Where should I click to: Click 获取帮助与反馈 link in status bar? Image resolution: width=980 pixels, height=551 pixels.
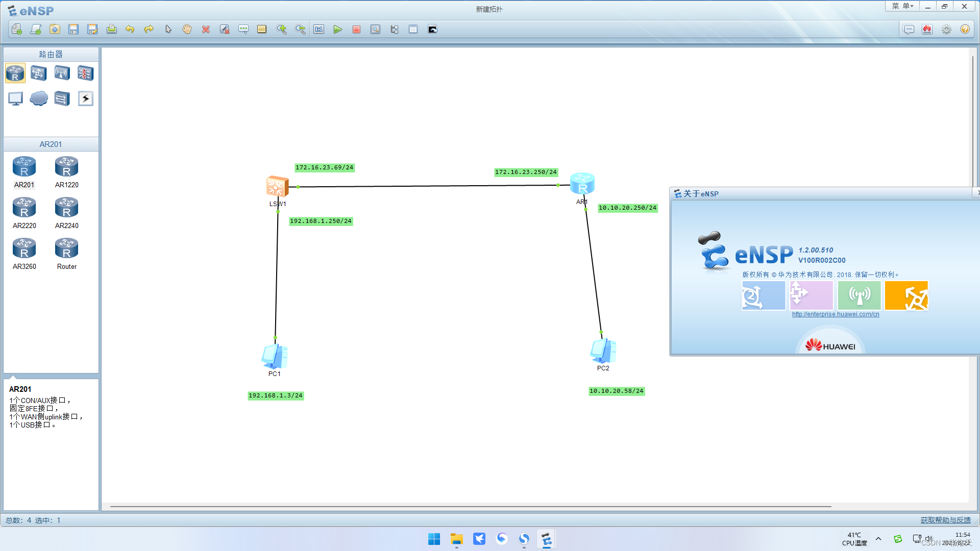click(x=945, y=520)
